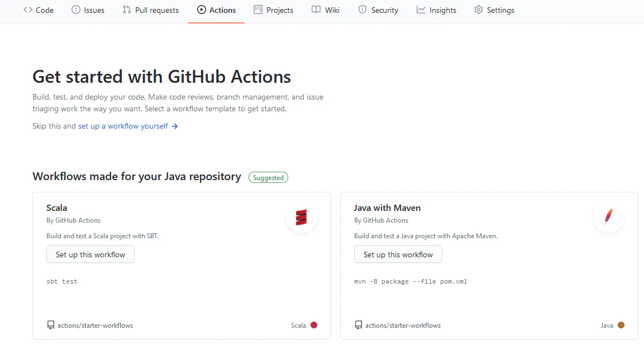Click the Java language label

[607, 326]
